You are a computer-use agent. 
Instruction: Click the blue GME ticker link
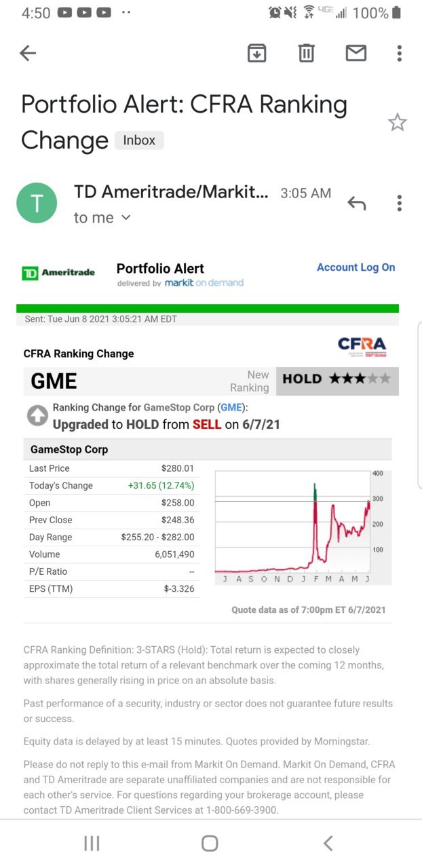tap(231, 408)
